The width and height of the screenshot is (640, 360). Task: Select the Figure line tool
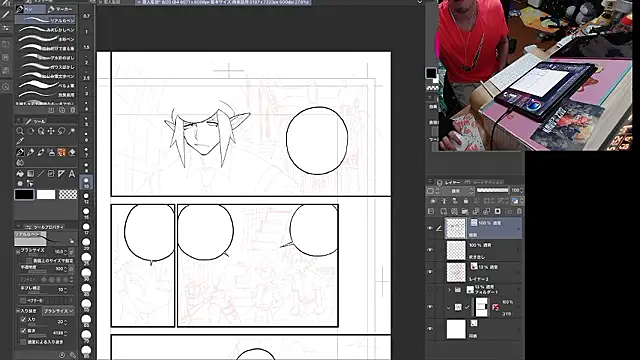pos(41,174)
